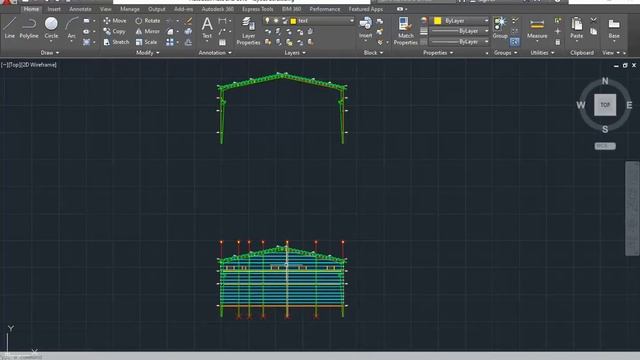Switch to the Insert ribbon tab
The width and height of the screenshot is (640, 360).
click(54, 9)
